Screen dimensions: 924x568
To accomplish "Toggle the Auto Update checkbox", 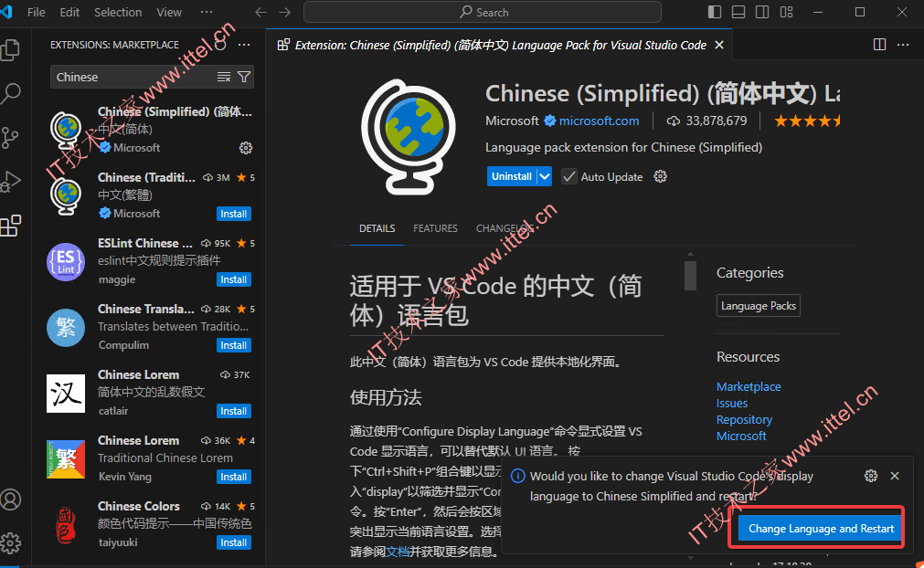I will point(568,176).
